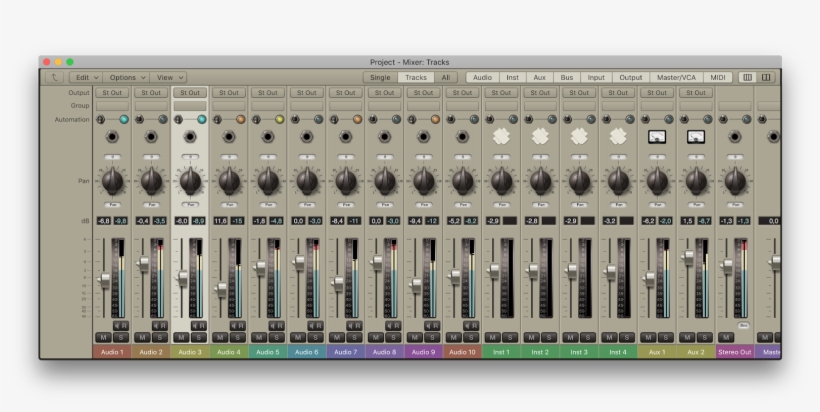This screenshot has height=412, width=820.
Task: Mute the Audio 1 channel
Action: click(x=104, y=337)
